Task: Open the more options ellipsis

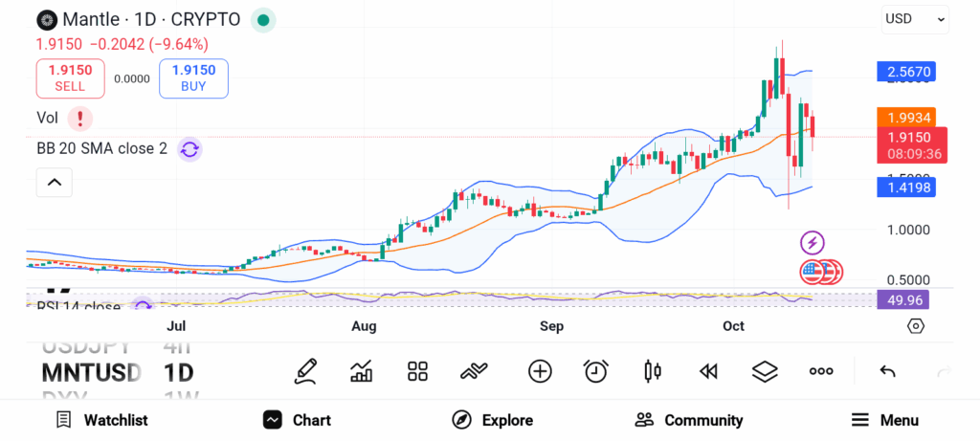Action: click(x=821, y=371)
